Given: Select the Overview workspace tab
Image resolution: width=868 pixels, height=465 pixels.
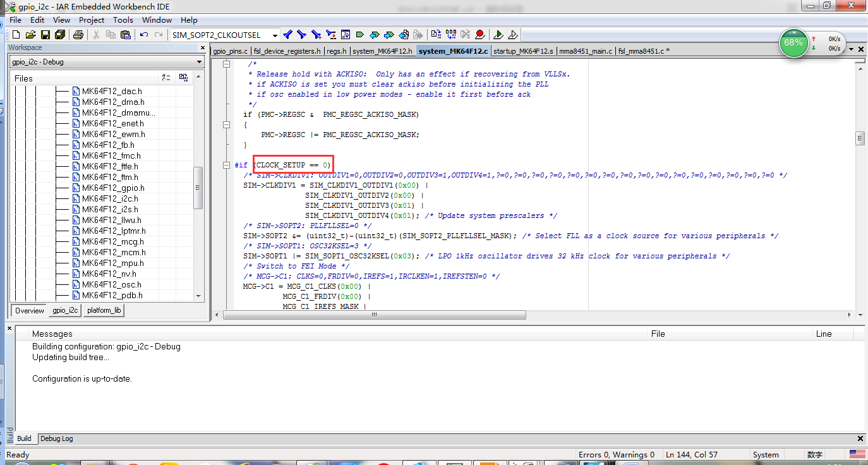Looking at the screenshot, I should (x=30, y=310).
